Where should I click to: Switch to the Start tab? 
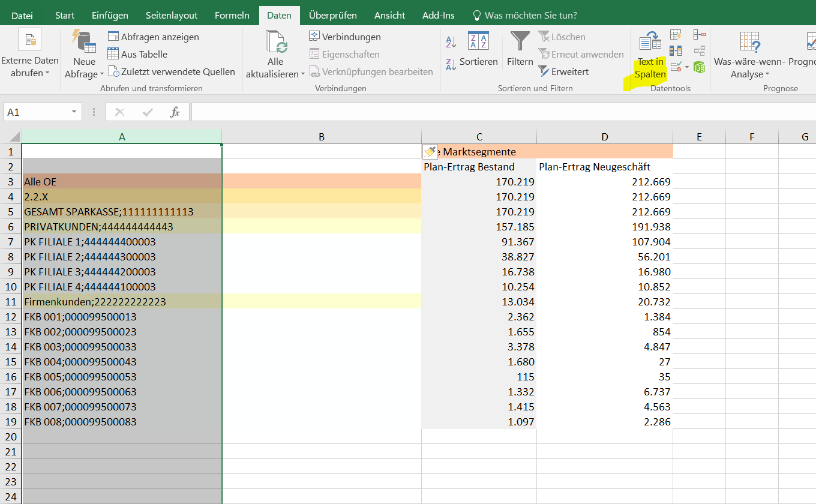coord(65,16)
